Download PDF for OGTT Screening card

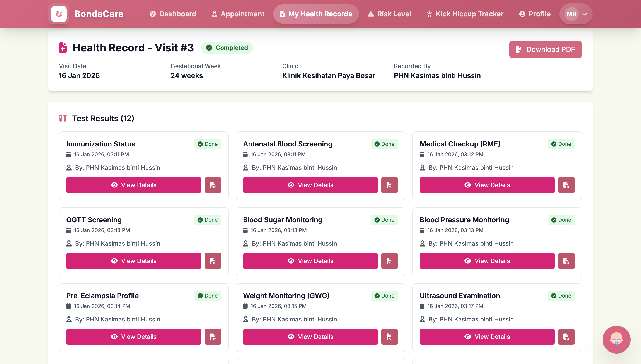tap(213, 261)
